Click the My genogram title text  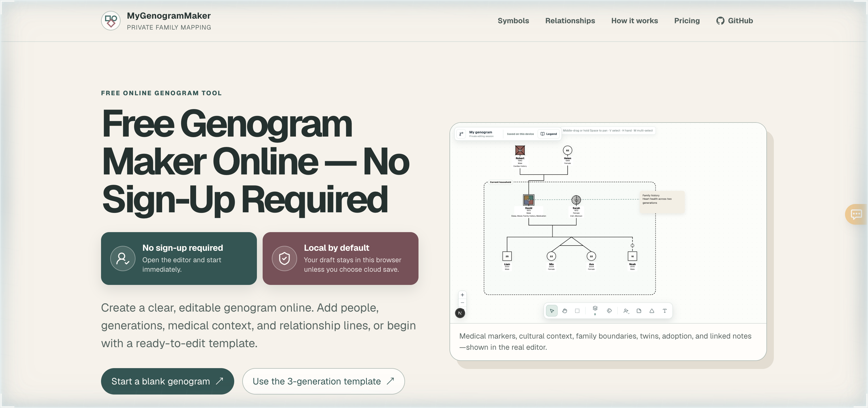tap(480, 132)
